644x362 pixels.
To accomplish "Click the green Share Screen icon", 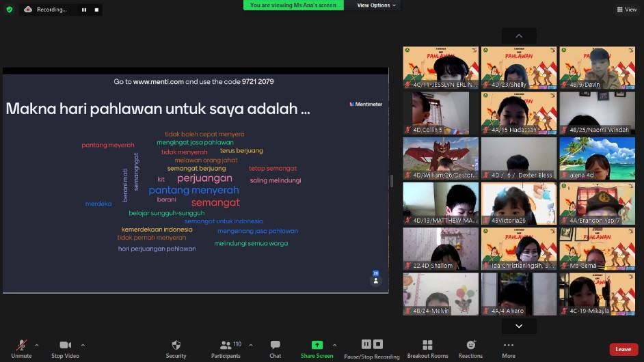I will (x=317, y=346).
